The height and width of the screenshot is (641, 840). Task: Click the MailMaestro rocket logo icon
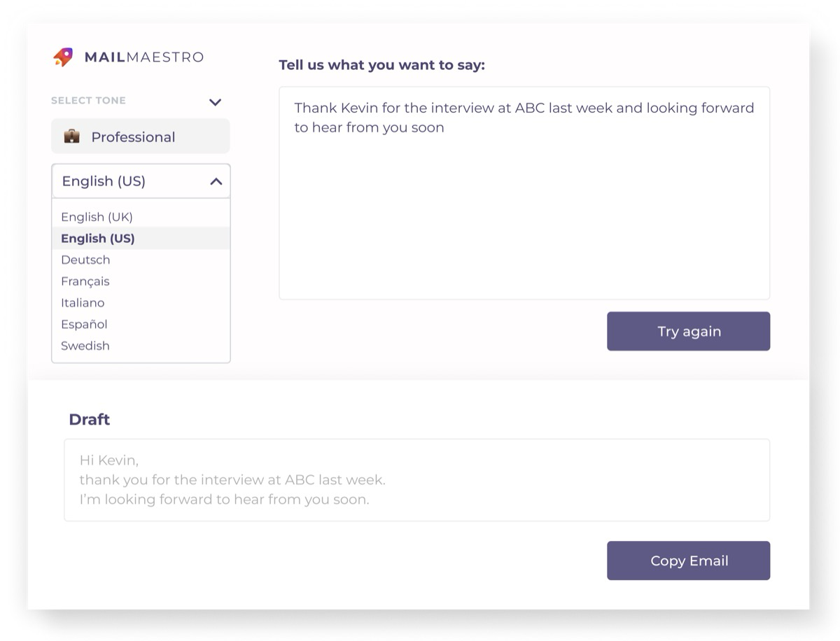tap(63, 57)
